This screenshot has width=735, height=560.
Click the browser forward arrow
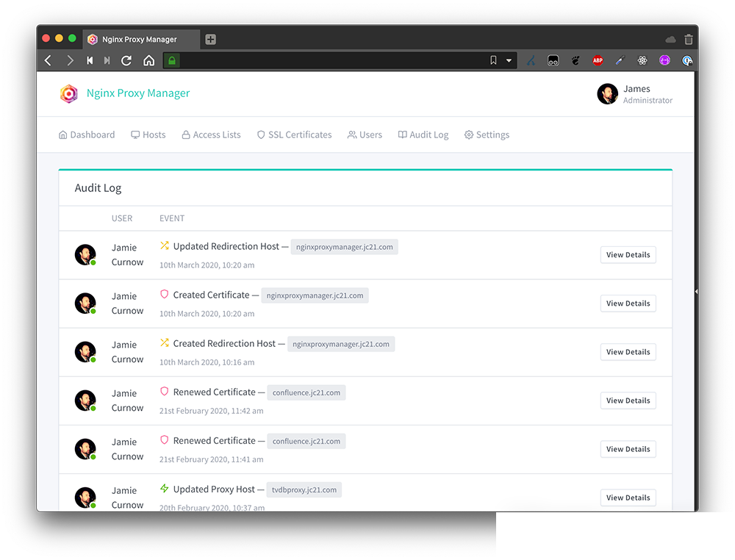pos(71,60)
